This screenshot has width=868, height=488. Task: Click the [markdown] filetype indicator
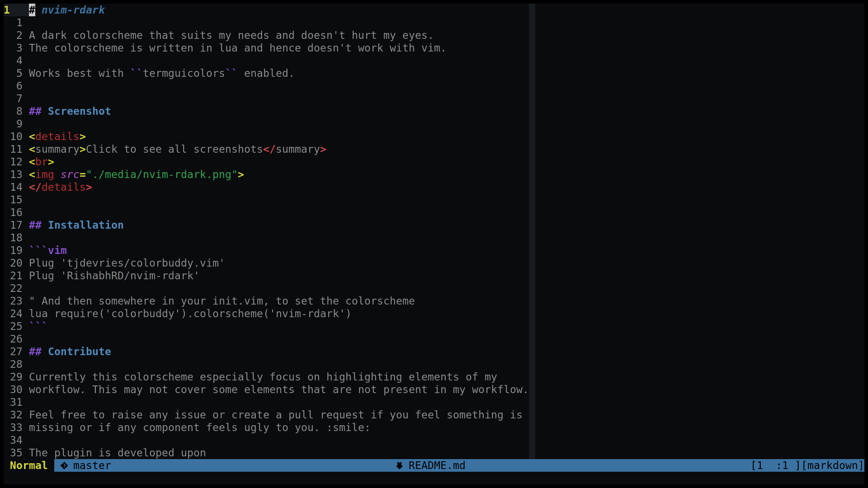832,465
